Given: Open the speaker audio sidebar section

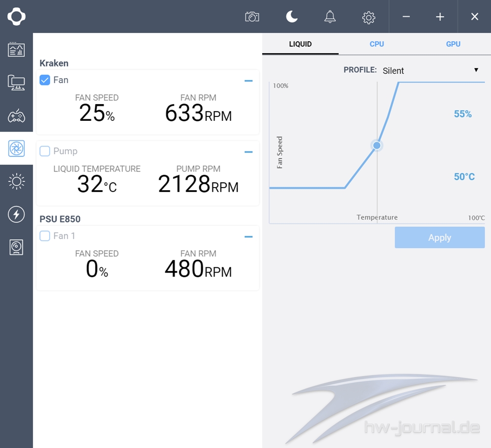Looking at the screenshot, I should point(16,247).
